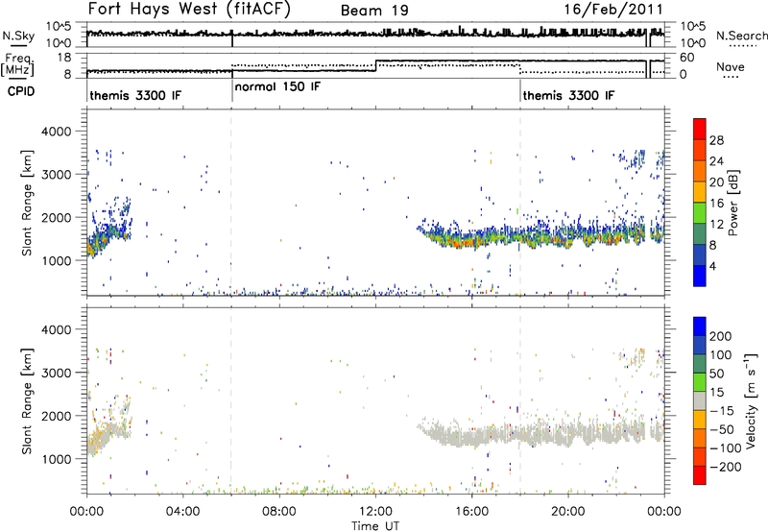
Task: Click the gray segment of velocity colorbar
Action: 700,400
